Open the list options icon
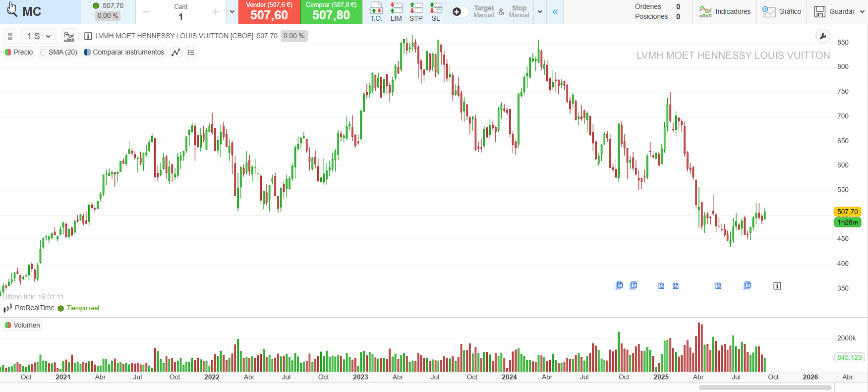868x392 pixels. click(191, 53)
